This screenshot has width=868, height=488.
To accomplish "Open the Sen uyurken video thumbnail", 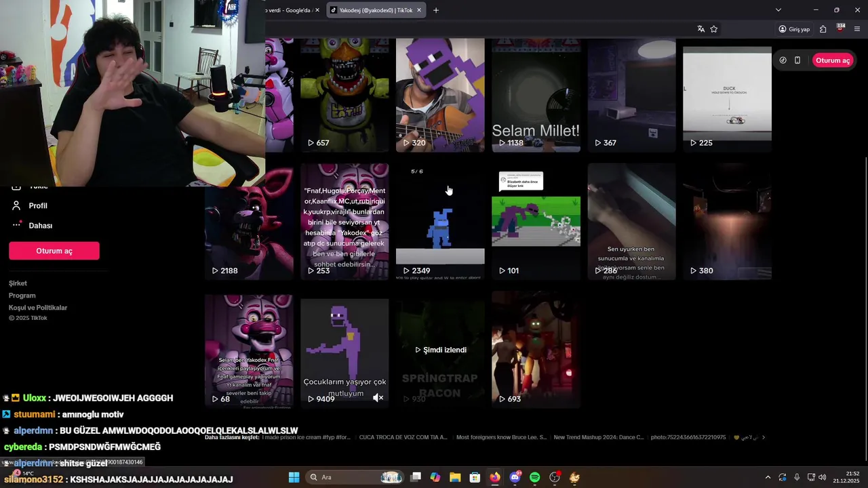I will 631,222.
